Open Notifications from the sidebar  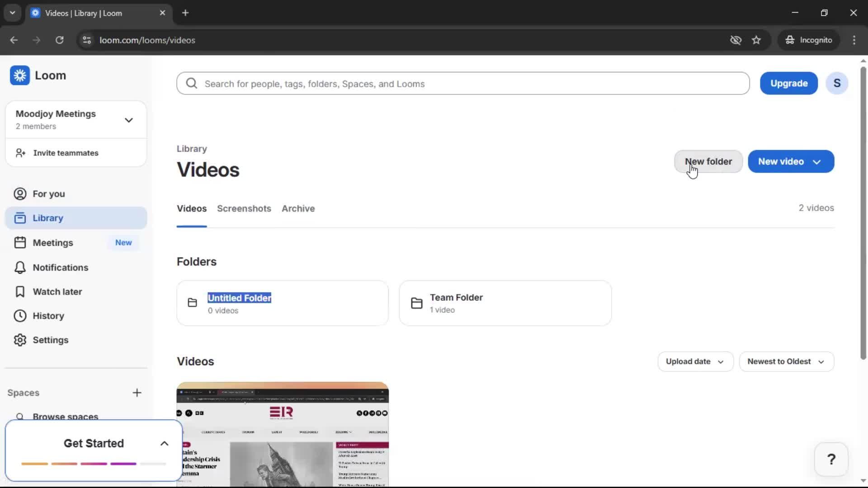[60, 267]
